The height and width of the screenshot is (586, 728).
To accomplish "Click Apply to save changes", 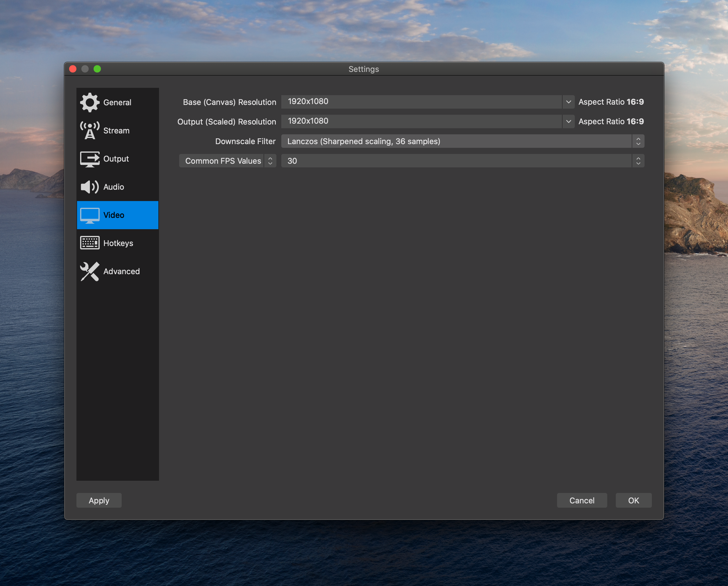I will pos(99,501).
